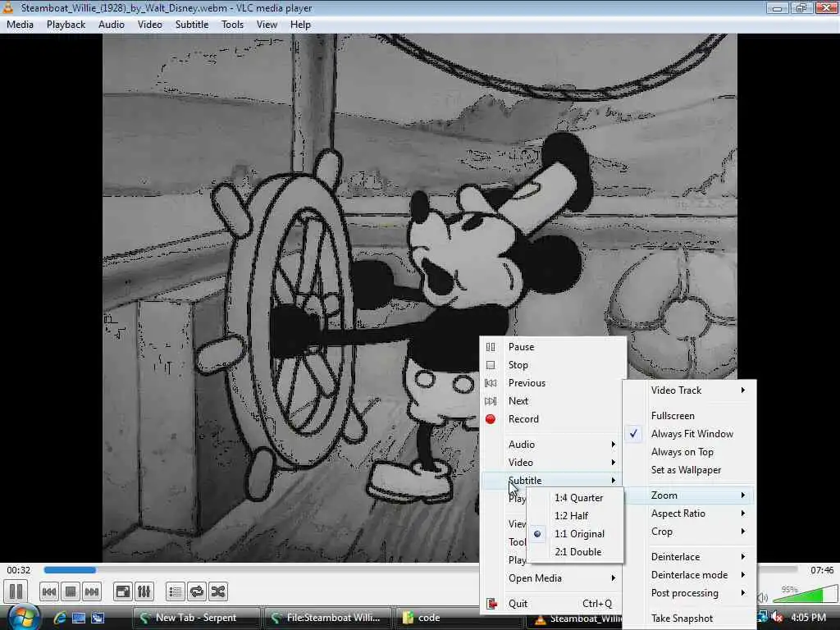The width and height of the screenshot is (840, 630).
Task: Click the muted volume tray icon
Action: coord(777,618)
